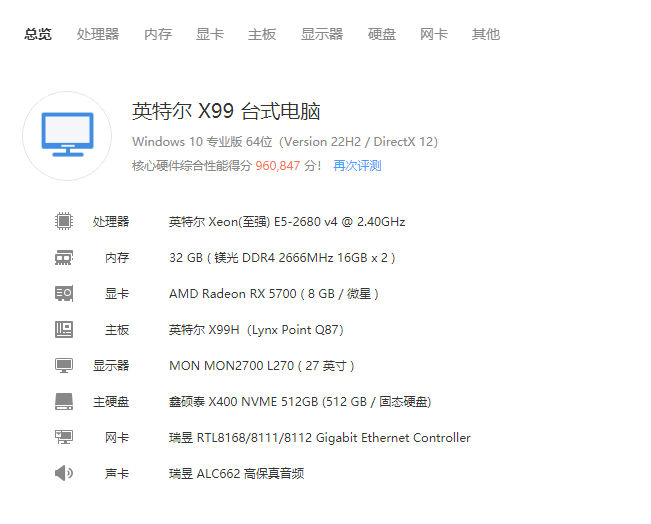Click the 再次评测 link

pos(357,166)
